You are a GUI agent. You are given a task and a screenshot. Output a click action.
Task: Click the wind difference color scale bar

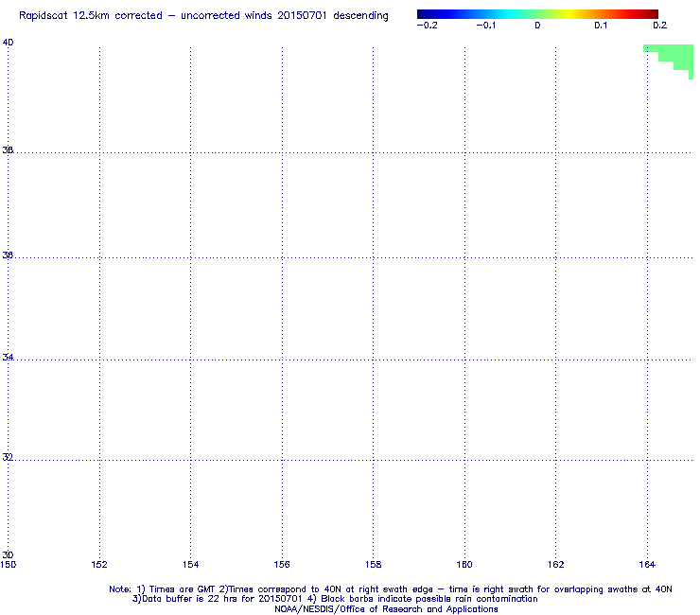click(x=537, y=14)
